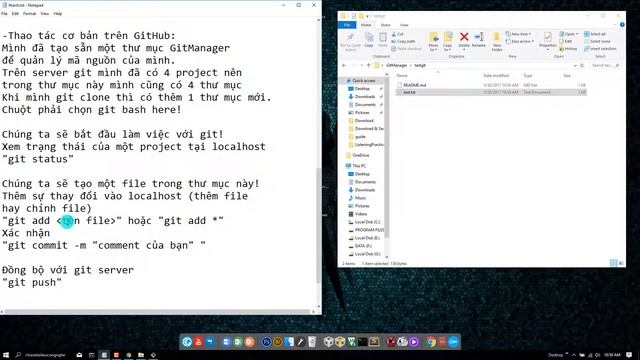640x360 pixels.
Task: Open the New item dropdown
Action: [x=518, y=34]
